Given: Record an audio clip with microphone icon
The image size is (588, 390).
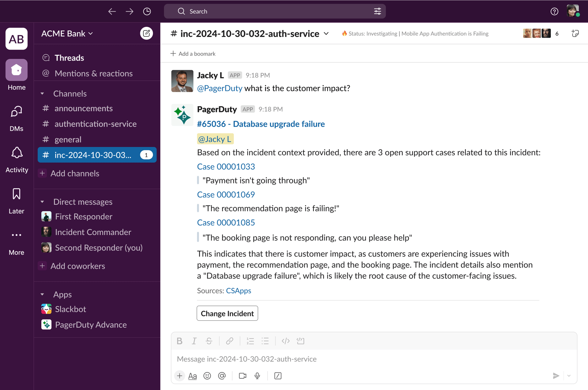Looking at the screenshot, I should (257, 376).
